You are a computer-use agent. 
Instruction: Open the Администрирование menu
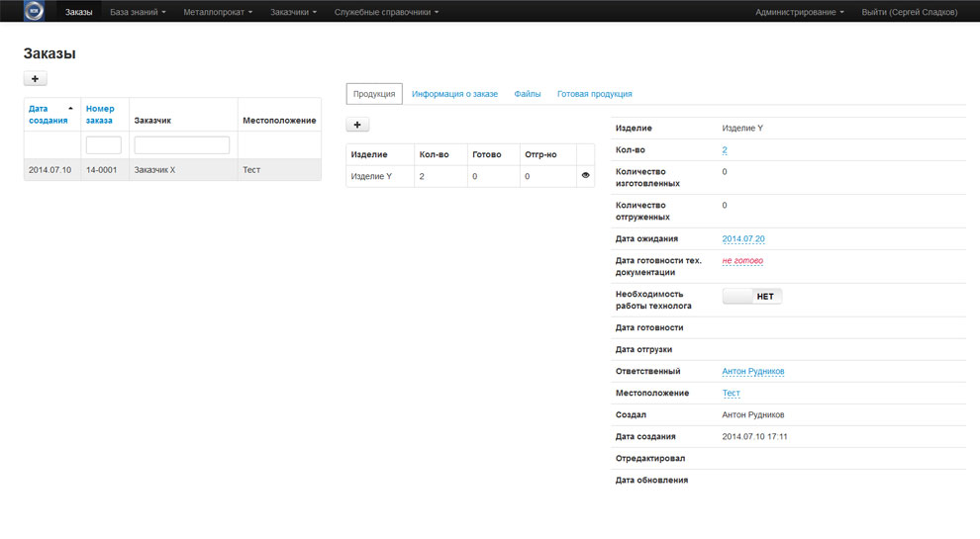tap(799, 12)
